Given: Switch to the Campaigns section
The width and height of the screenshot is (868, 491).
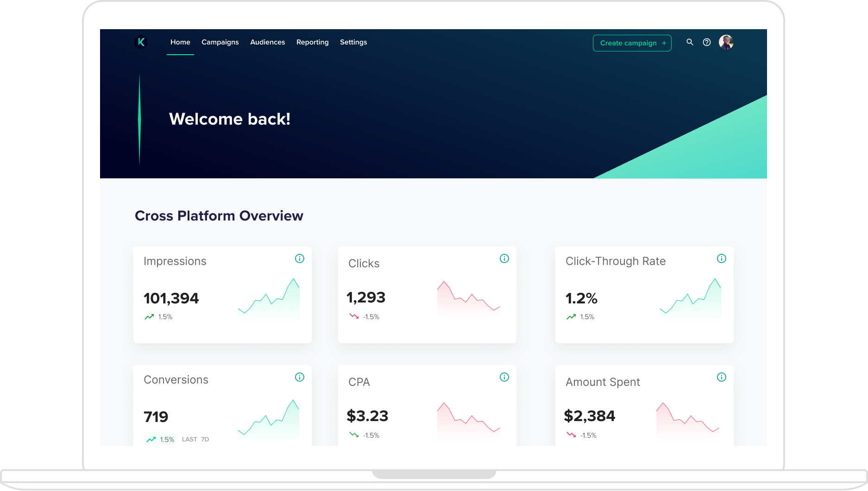Looking at the screenshot, I should 220,42.
